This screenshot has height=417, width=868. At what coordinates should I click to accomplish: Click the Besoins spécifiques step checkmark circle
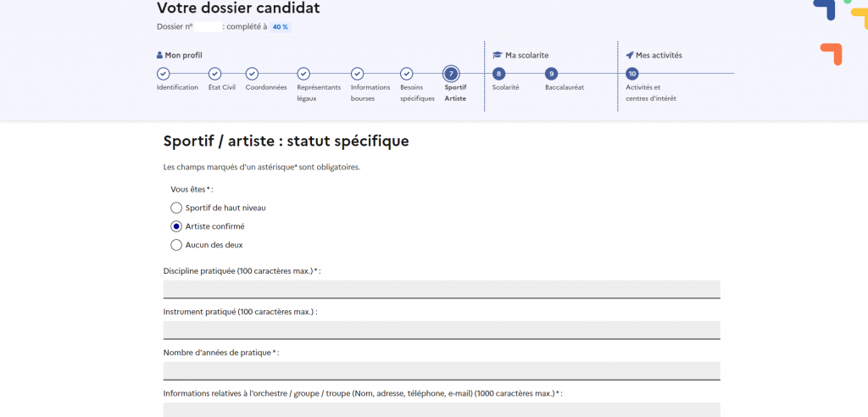[x=406, y=74]
